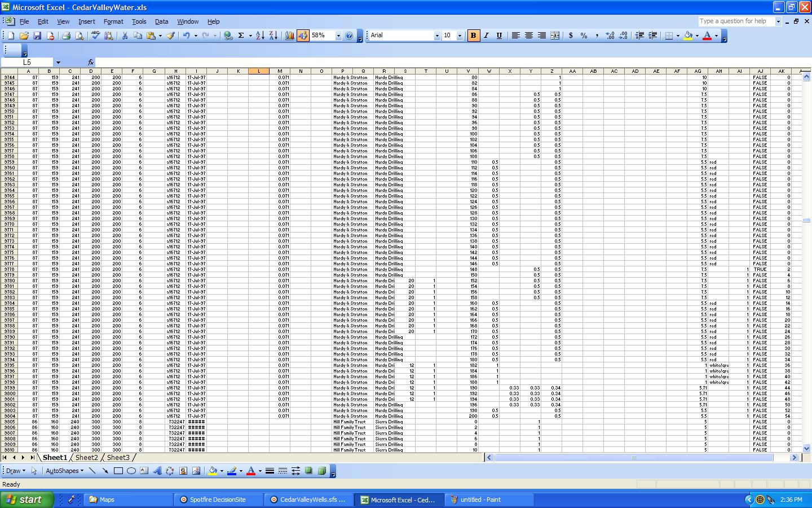Launch the Chart Wizard icon
The height and width of the screenshot is (508, 812).
[x=290, y=36]
